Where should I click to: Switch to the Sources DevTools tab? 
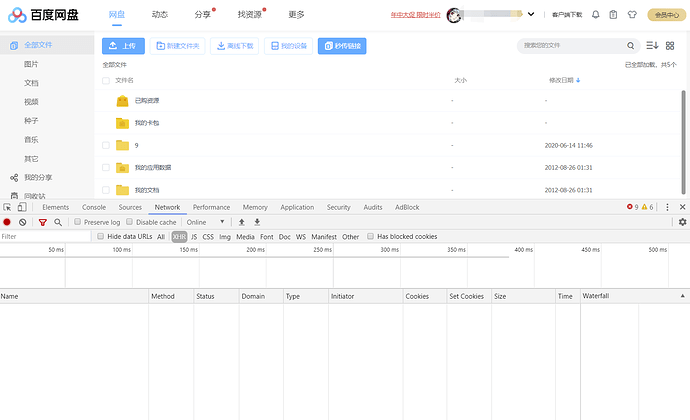(130, 207)
